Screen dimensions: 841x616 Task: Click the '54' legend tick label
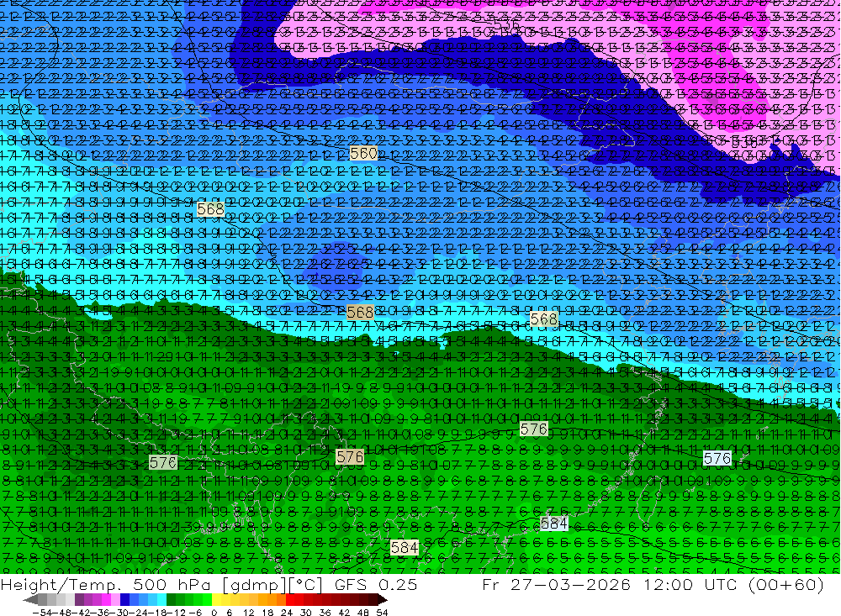382,613
